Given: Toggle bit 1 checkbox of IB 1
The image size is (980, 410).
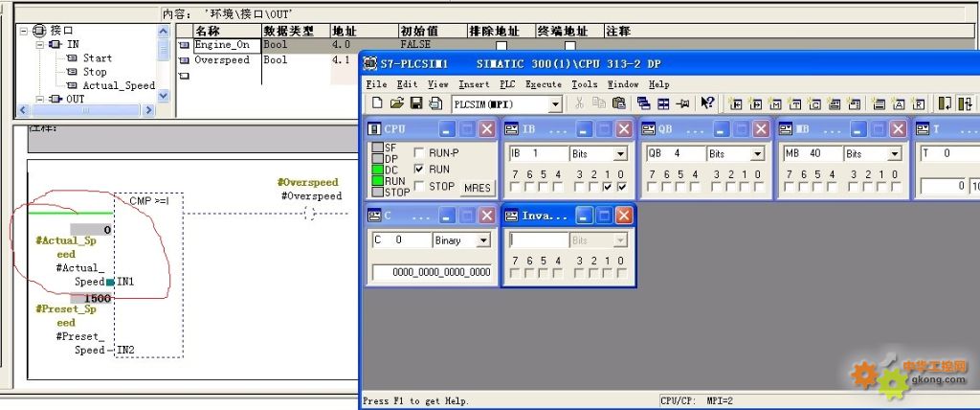Looking at the screenshot, I should tap(607, 187).
